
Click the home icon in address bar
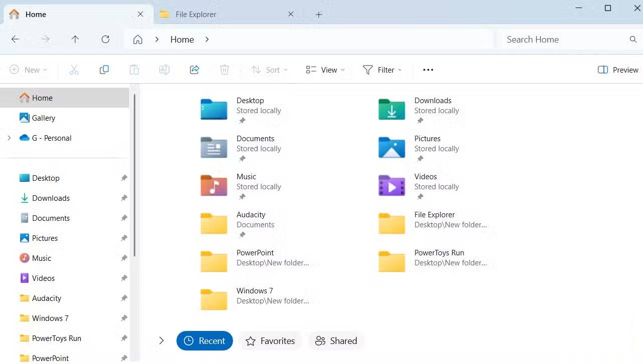coord(138,40)
